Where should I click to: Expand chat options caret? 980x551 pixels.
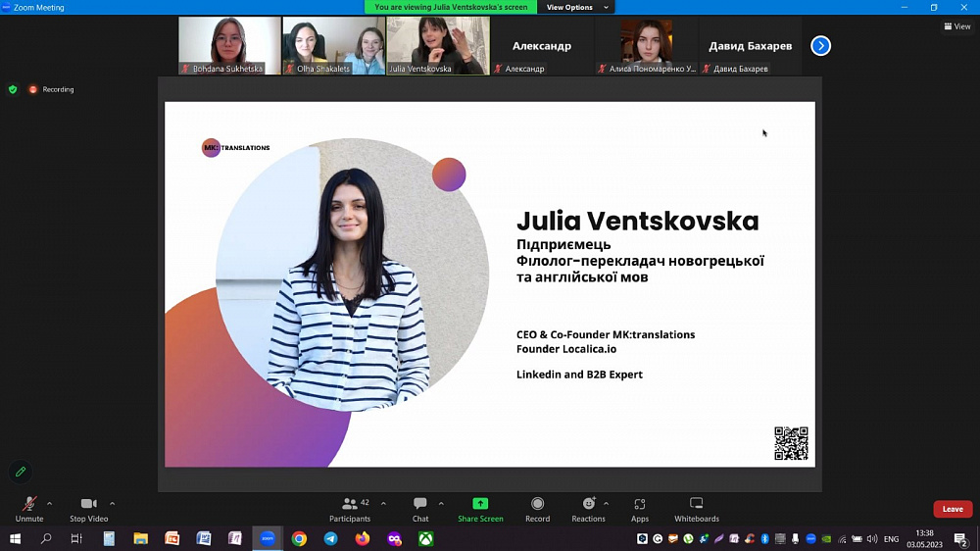click(x=441, y=504)
